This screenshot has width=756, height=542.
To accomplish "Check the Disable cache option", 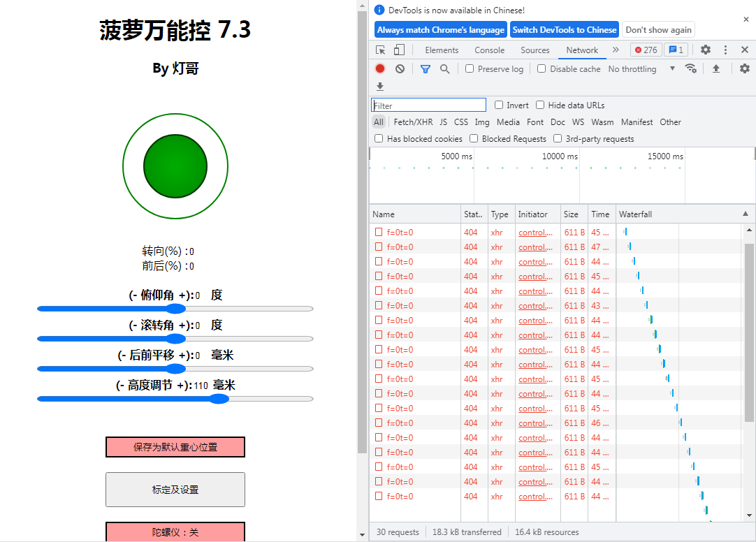I will [x=541, y=68].
